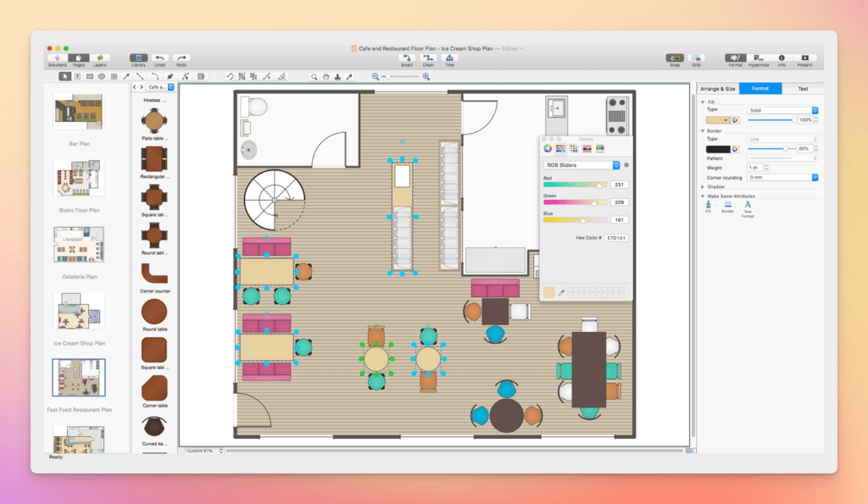
Task: Select the Text tool in the toolbar
Action: coord(78,76)
